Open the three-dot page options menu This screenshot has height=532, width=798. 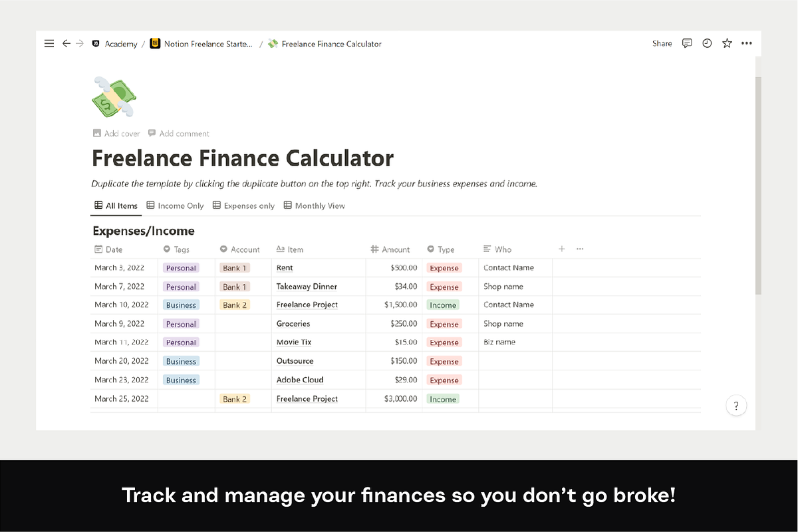tap(747, 43)
